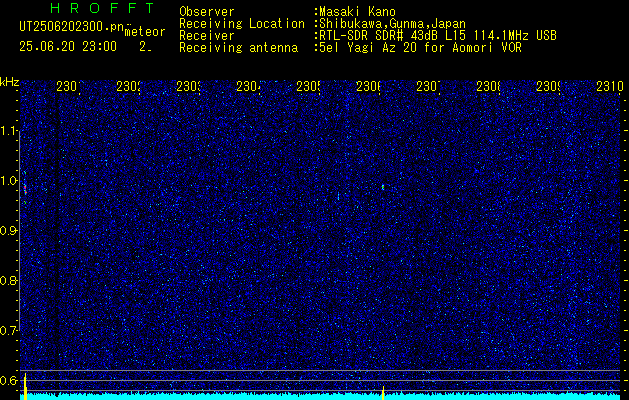
Task: Click the 0.7 kHz axis label
Action: click(x=9, y=331)
